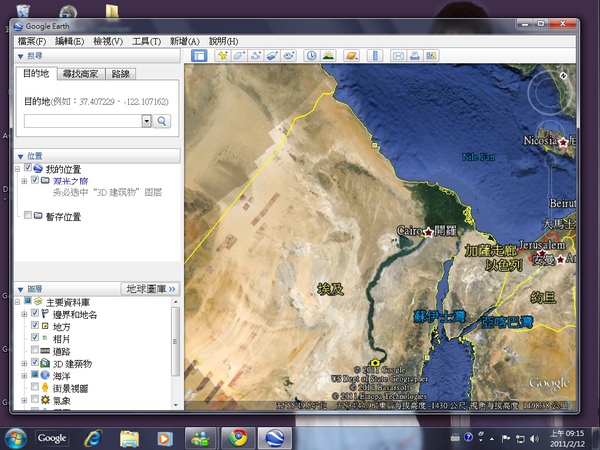Open the Windows Start menu
This screenshot has width=600, height=450.
(x=15, y=438)
